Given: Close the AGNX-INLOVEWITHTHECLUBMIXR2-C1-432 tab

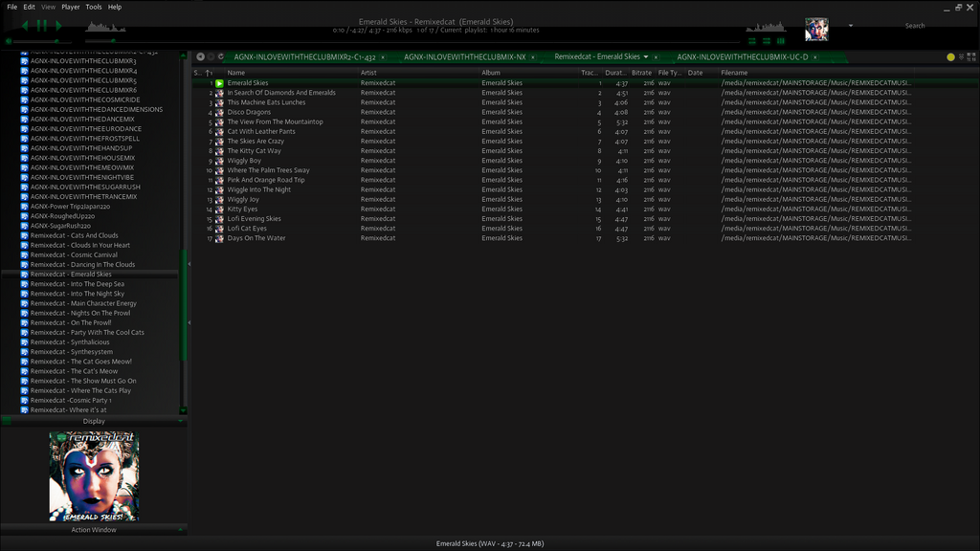Looking at the screenshot, I should pos(383,57).
